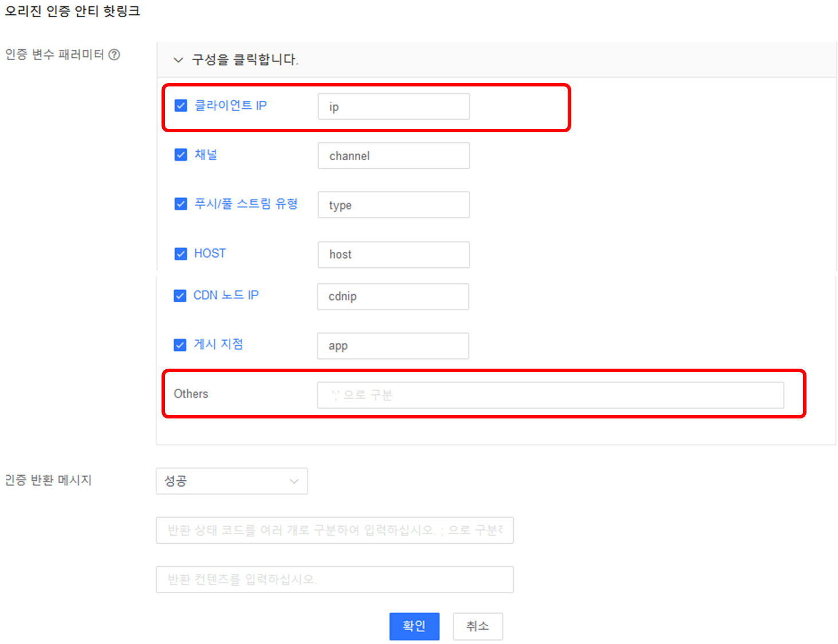Image resolution: width=838 pixels, height=644 pixels.
Task: Click the client IP field containing 'ip'
Action: (x=394, y=107)
